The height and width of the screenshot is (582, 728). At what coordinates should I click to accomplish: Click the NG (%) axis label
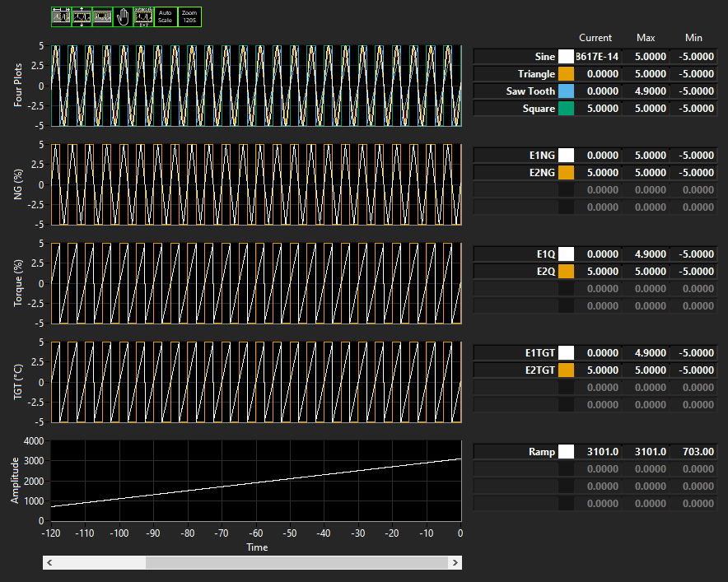coord(17,184)
